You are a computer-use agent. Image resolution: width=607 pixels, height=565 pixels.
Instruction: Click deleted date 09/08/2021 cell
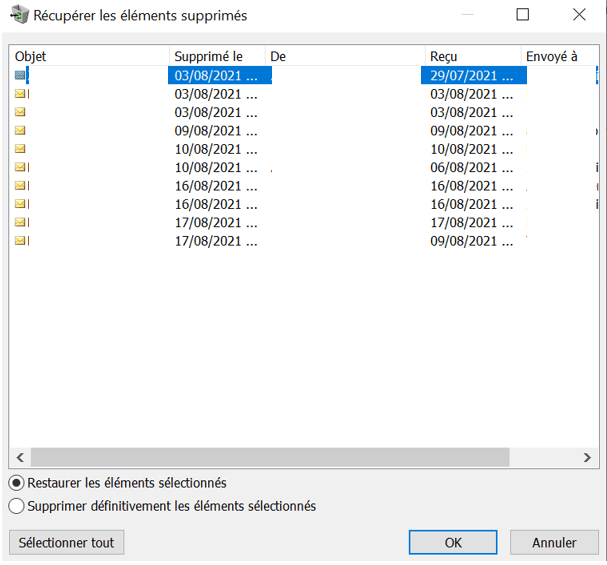pyautogui.click(x=216, y=131)
